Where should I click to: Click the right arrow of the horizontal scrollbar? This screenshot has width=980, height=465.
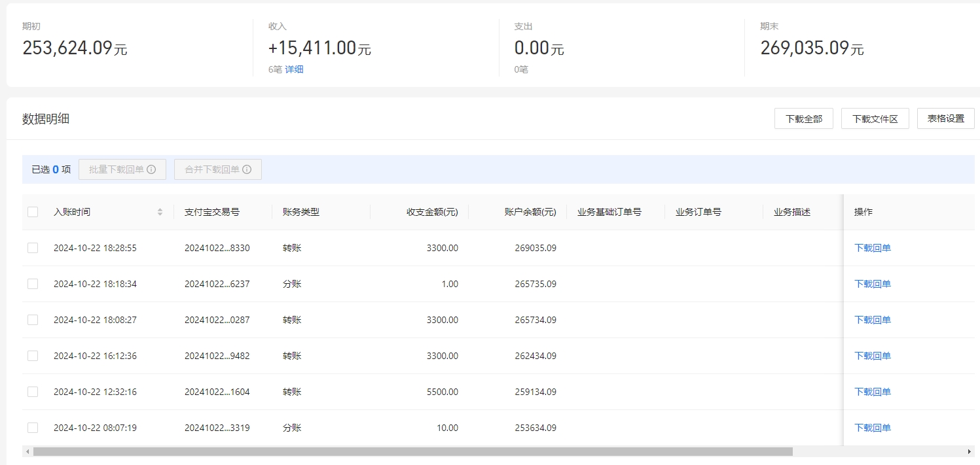click(970, 451)
